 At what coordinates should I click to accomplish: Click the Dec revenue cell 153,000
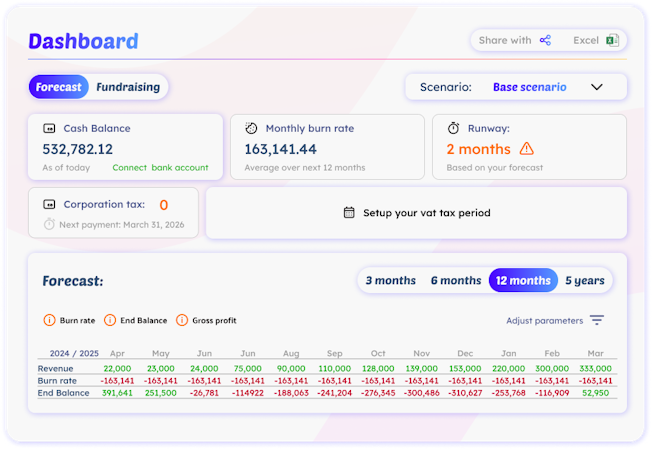(x=465, y=368)
